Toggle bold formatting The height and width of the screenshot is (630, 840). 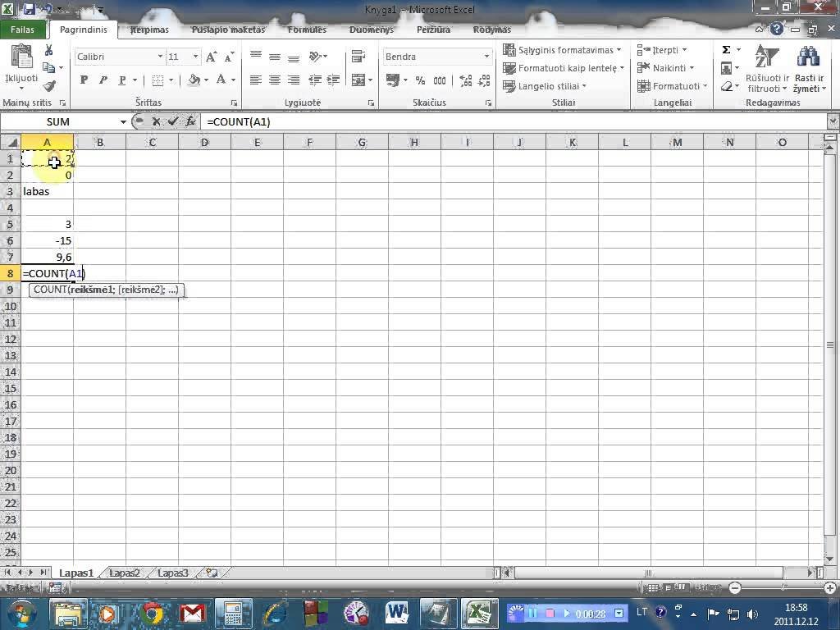(84, 80)
